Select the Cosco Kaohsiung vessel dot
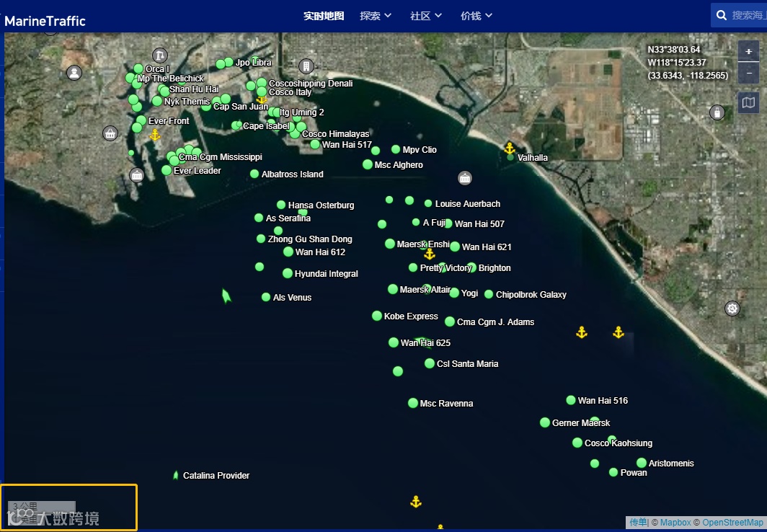767x532 pixels. coord(577,443)
